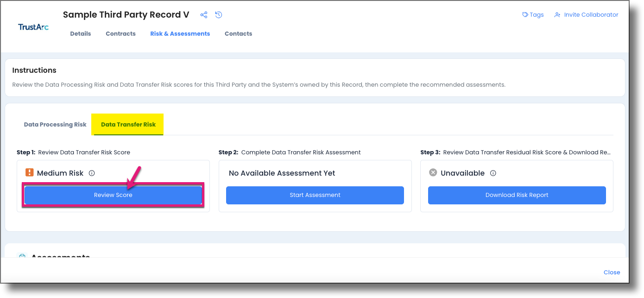Click the orange Medium Risk warning icon
Viewport: 644px width, 298px height.
click(x=29, y=172)
